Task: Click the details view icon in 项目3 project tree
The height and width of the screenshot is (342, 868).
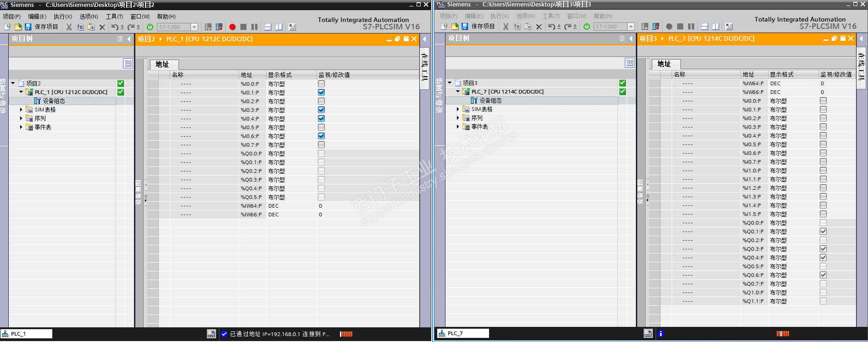Action: point(630,63)
